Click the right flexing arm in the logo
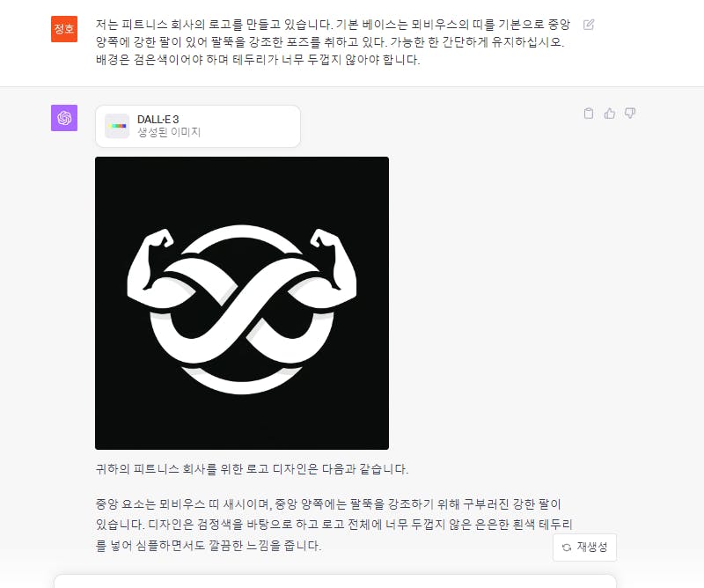The image size is (704, 588). tap(332, 268)
